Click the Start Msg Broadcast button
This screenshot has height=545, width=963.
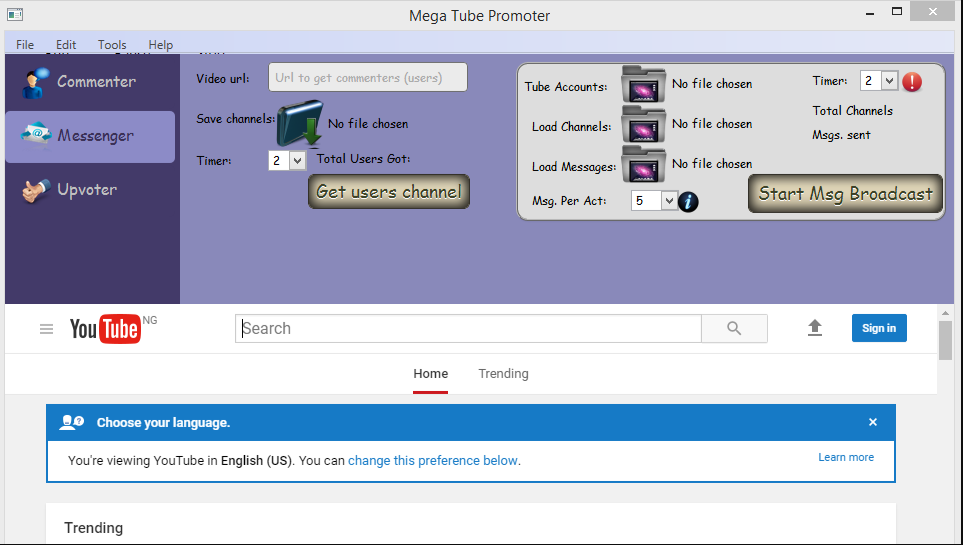point(845,194)
